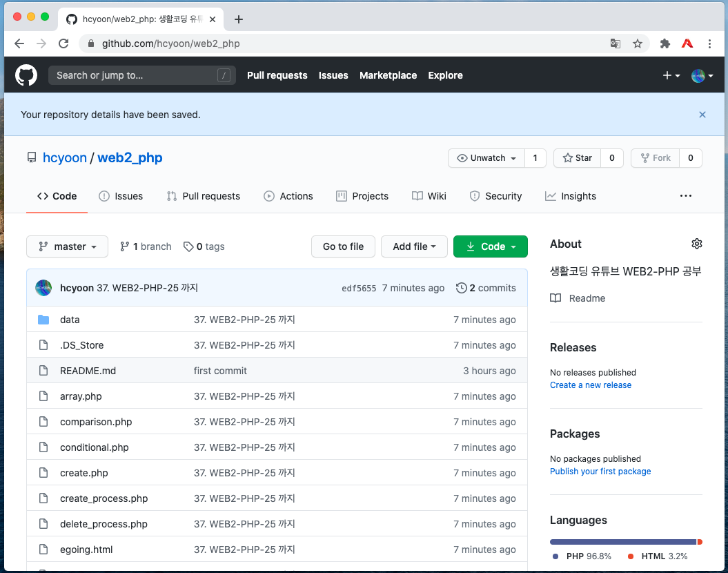
Task: Open the GitHub home logo
Action: [26, 75]
